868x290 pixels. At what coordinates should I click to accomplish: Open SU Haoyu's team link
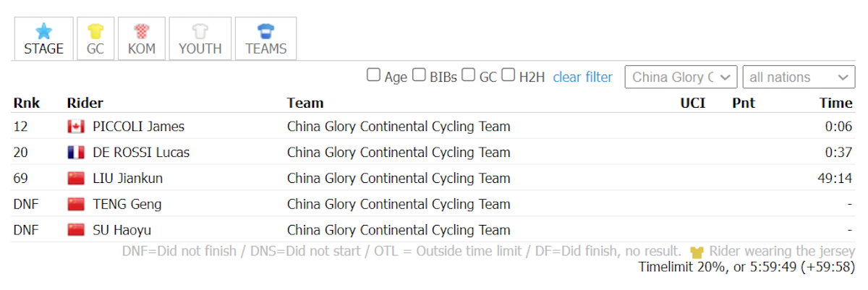click(399, 231)
